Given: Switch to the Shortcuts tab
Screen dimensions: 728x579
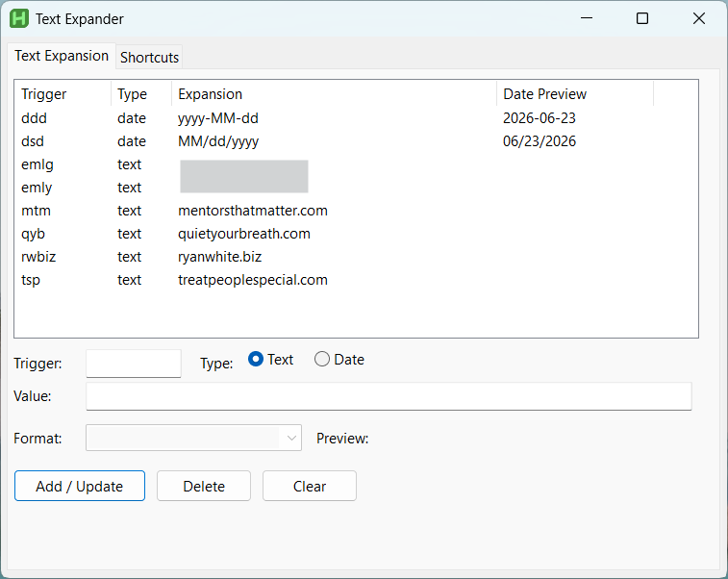Looking at the screenshot, I should pos(149,57).
